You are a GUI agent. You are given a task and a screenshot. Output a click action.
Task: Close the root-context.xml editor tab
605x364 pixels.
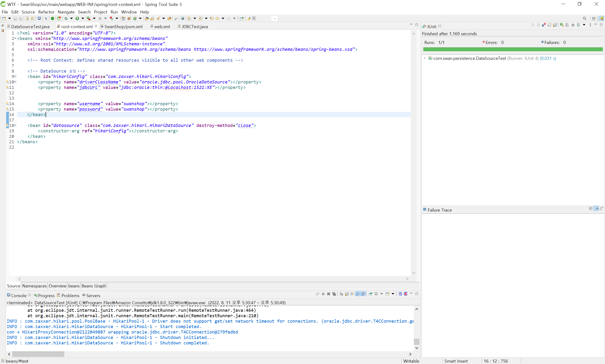pos(96,26)
